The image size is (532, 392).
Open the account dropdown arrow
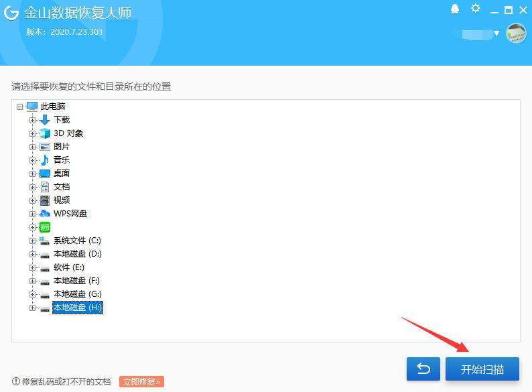pyautogui.click(x=496, y=34)
